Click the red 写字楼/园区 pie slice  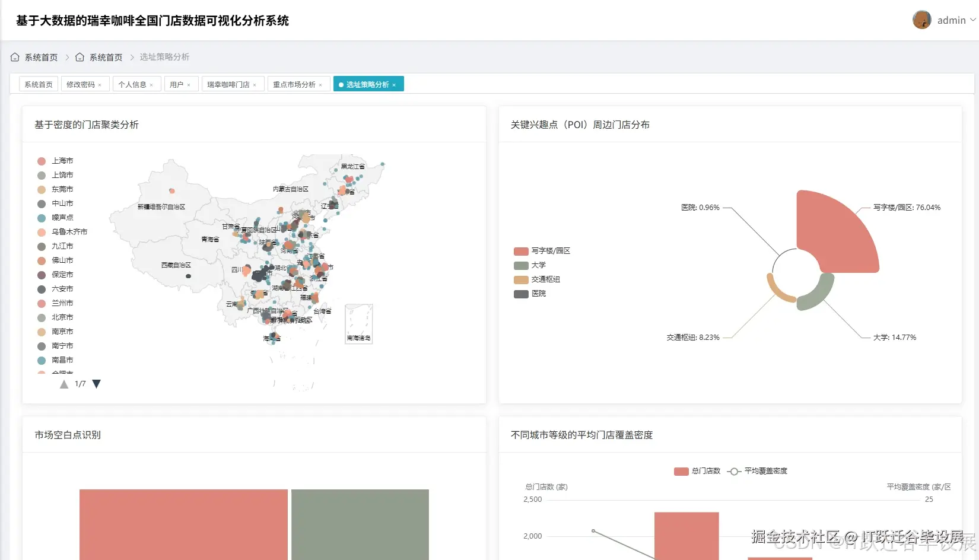837,231
